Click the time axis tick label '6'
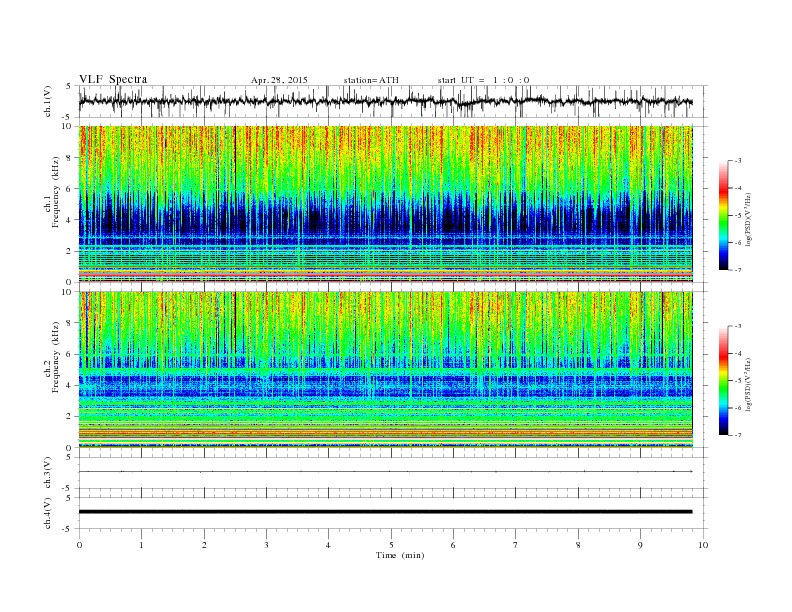 tap(453, 545)
